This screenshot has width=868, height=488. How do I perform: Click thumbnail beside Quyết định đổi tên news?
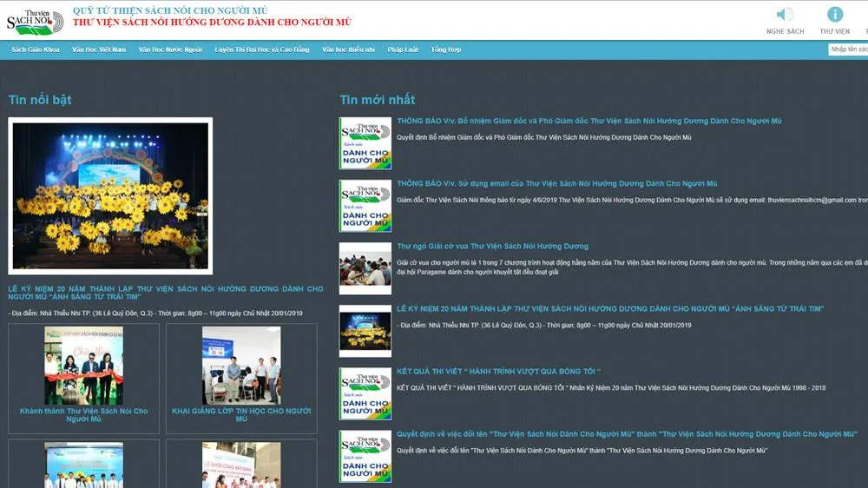click(365, 456)
